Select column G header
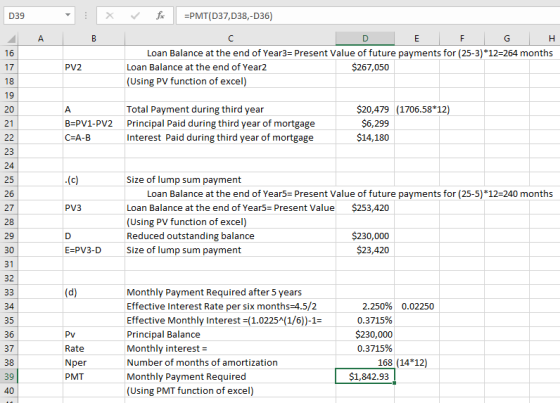 coord(507,39)
